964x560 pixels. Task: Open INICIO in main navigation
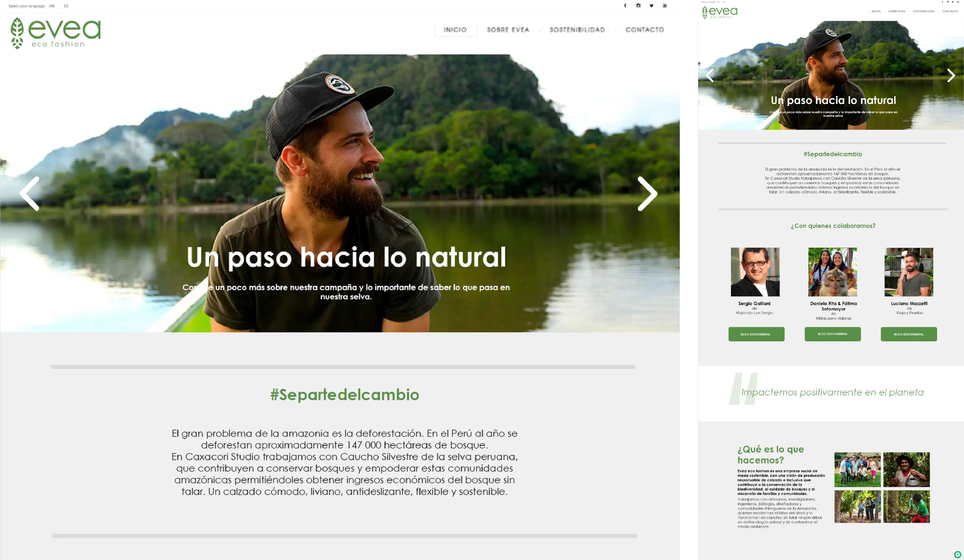pos(455,30)
